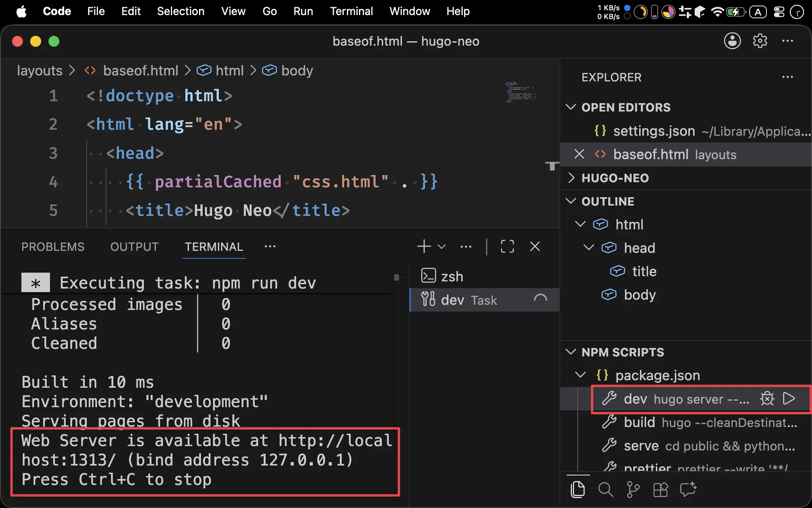Image resolution: width=812 pixels, height=508 pixels.
Task: Collapse the NPM Scripts section
Action: [x=571, y=352]
